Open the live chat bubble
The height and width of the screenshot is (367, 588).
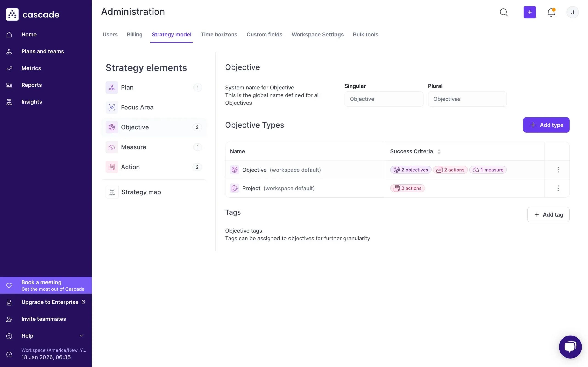coord(570,347)
